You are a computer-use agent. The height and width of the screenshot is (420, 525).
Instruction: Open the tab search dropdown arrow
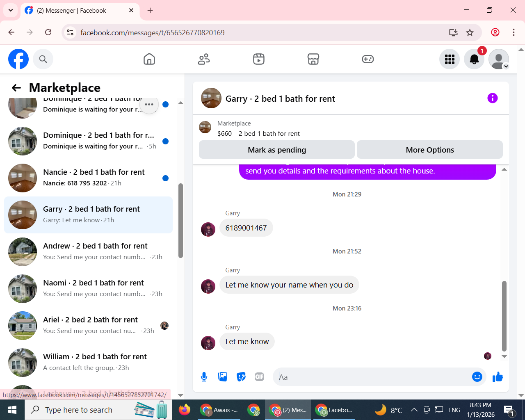[x=11, y=10]
